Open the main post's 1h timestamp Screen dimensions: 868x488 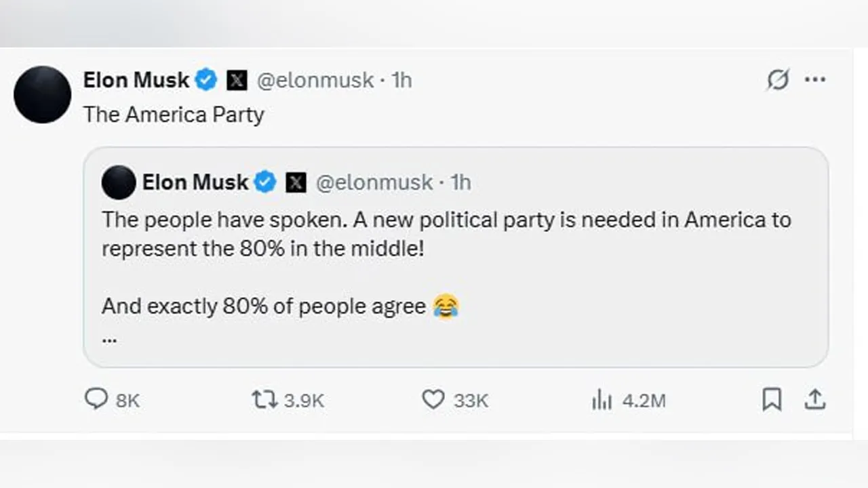pyautogui.click(x=401, y=80)
